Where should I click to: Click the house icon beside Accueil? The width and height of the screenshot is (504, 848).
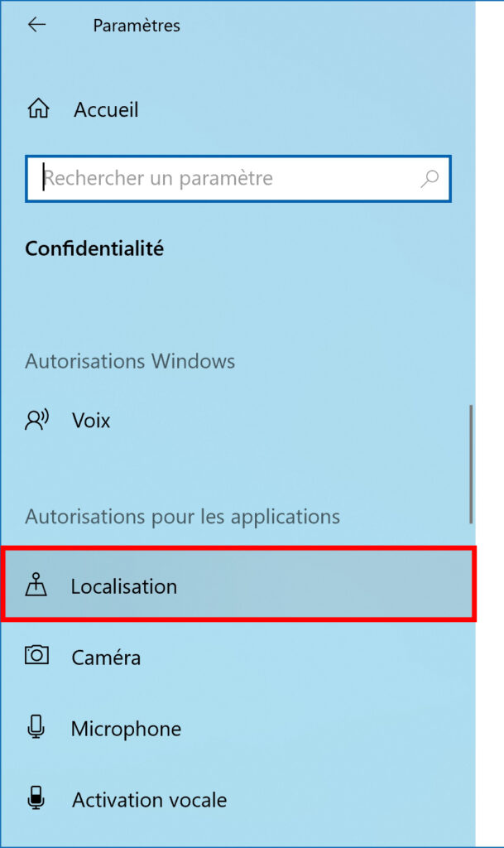[38, 108]
